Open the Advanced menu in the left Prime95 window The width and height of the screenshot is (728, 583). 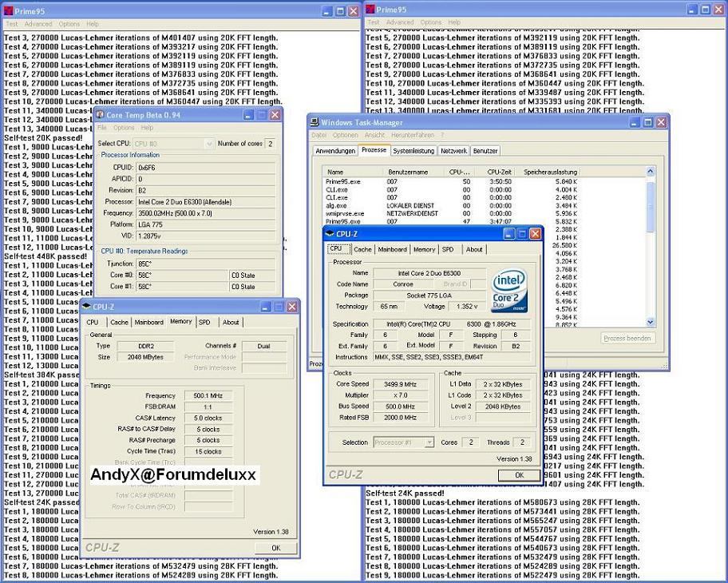click(38, 24)
